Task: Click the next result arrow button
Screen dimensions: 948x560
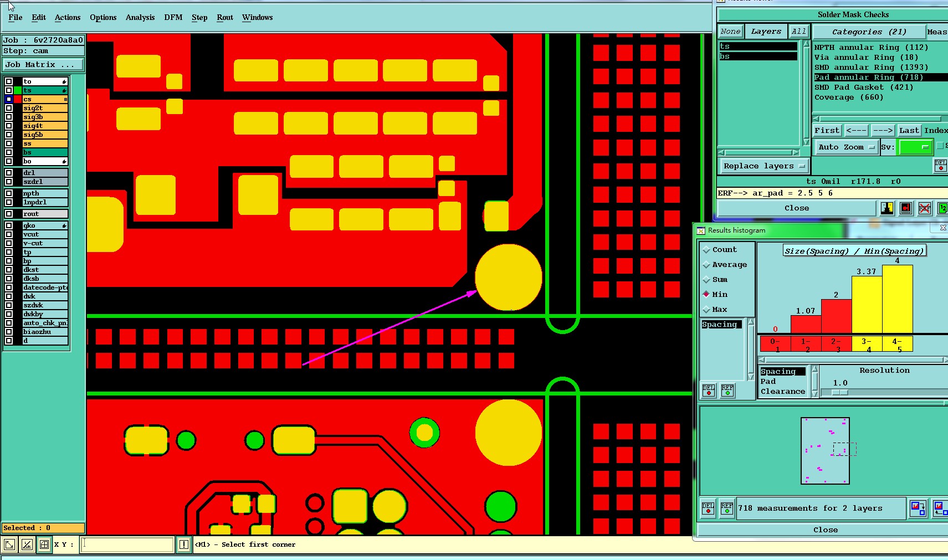Action: point(883,131)
